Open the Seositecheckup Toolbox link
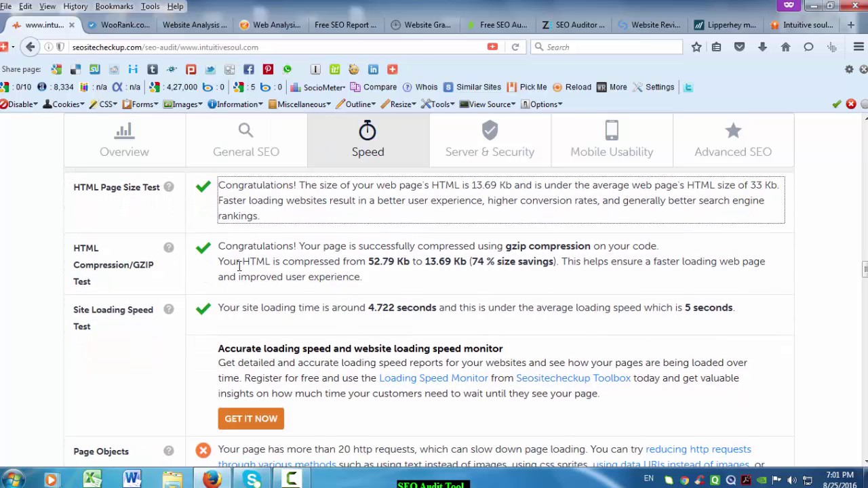Screen dimensions: 868x488 point(573,378)
